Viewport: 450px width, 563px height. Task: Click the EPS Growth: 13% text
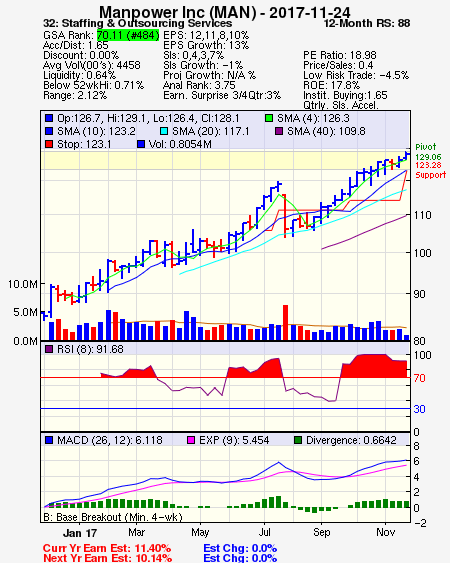(206, 45)
